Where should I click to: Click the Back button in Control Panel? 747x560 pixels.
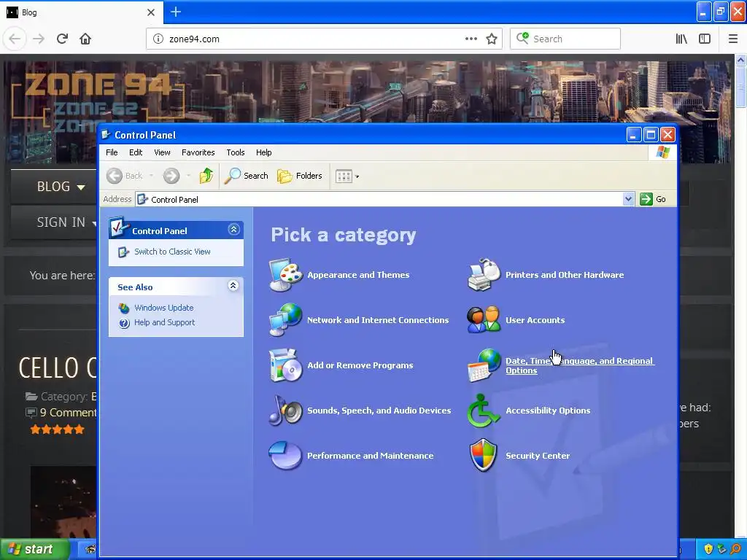124,176
